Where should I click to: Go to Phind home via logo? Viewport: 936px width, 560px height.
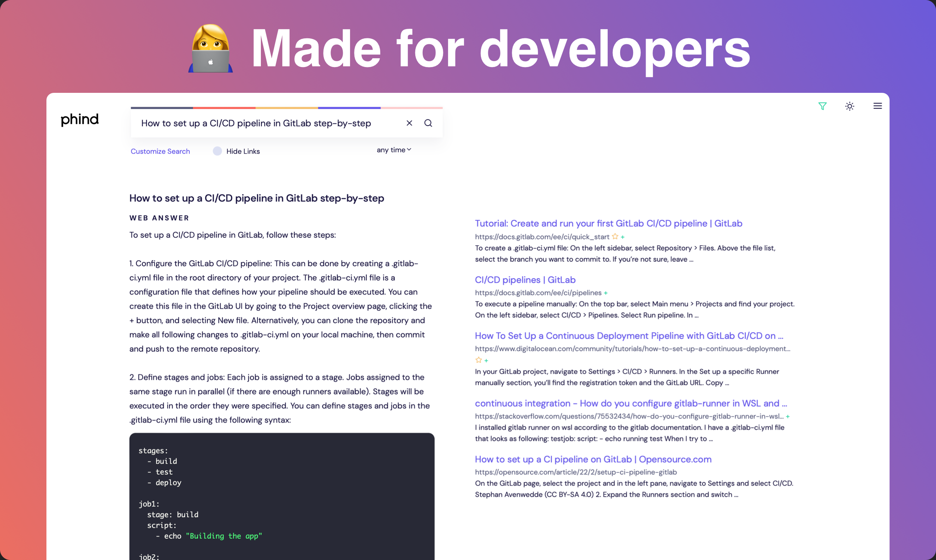click(x=80, y=119)
